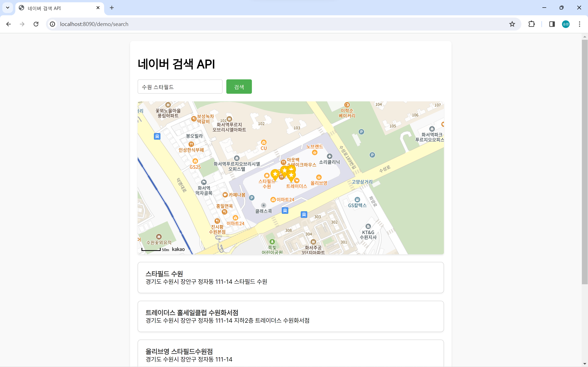Click the page vertical scrollbar thumb
Screen dimensions: 588x367
click(x=585, y=160)
